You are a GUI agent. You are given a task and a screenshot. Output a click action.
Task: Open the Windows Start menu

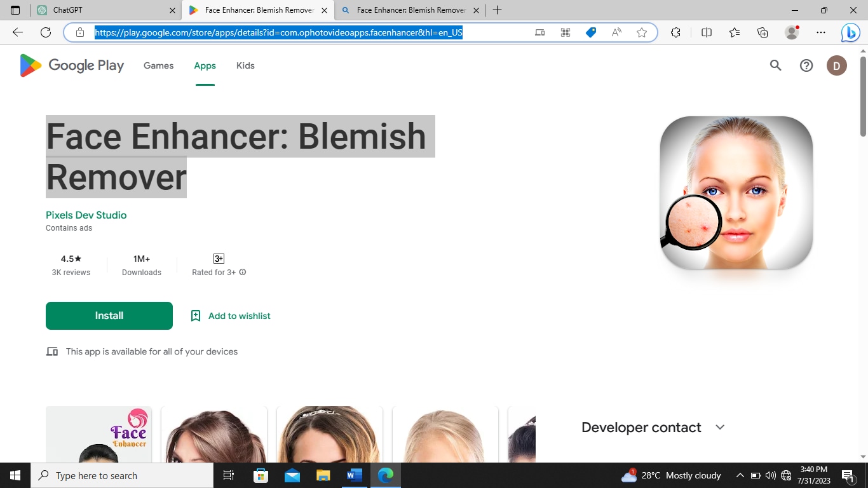click(15, 475)
